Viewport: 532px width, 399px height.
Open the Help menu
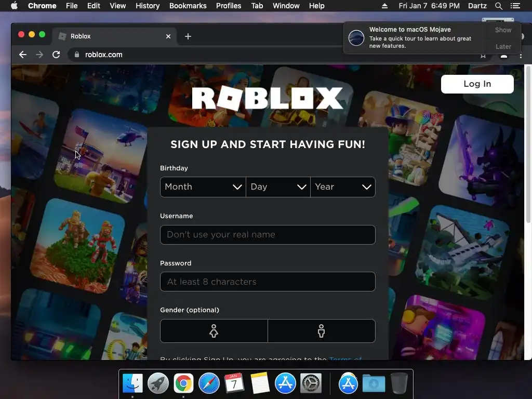pos(316,6)
